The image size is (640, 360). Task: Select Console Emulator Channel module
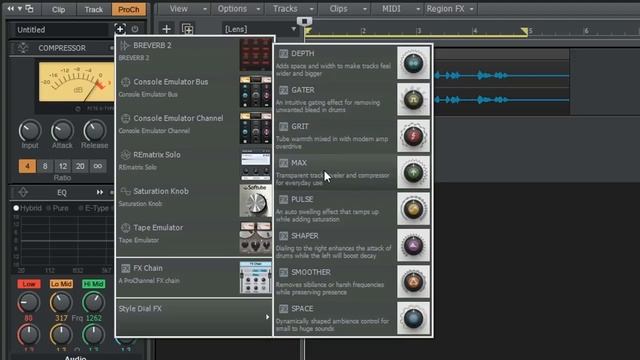pyautogui.click(x=194, y=127)
